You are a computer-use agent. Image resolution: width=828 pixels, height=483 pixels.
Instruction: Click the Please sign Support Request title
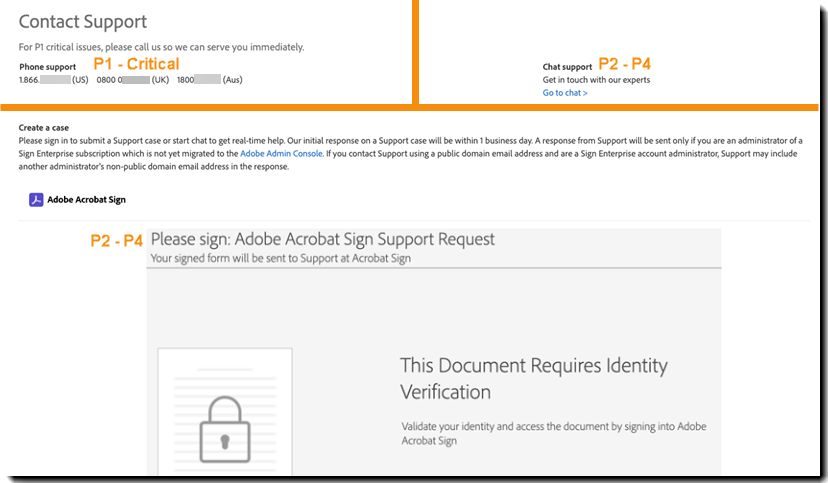pos(322,240)
